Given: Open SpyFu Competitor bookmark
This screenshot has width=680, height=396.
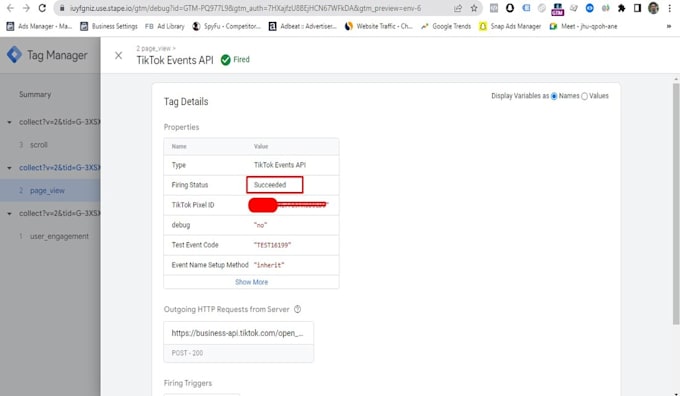Looking at the screenshot, I should [226, 26].
